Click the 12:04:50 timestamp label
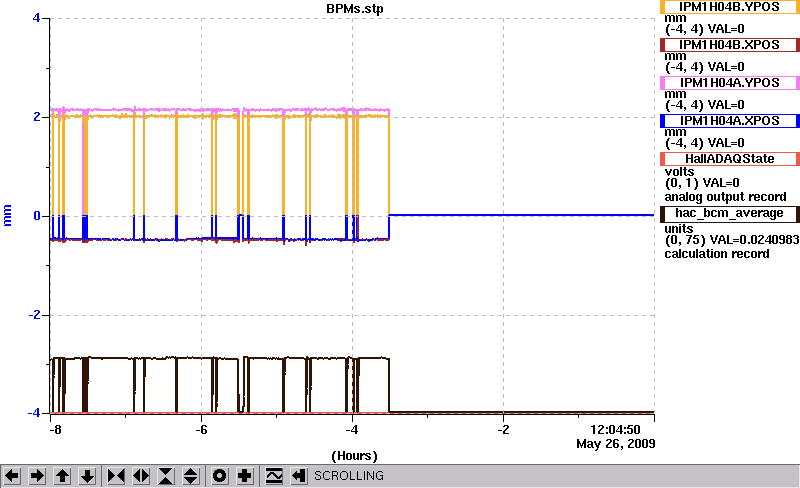The width and height of the screenshot is (800, 488). click(615, 430)
